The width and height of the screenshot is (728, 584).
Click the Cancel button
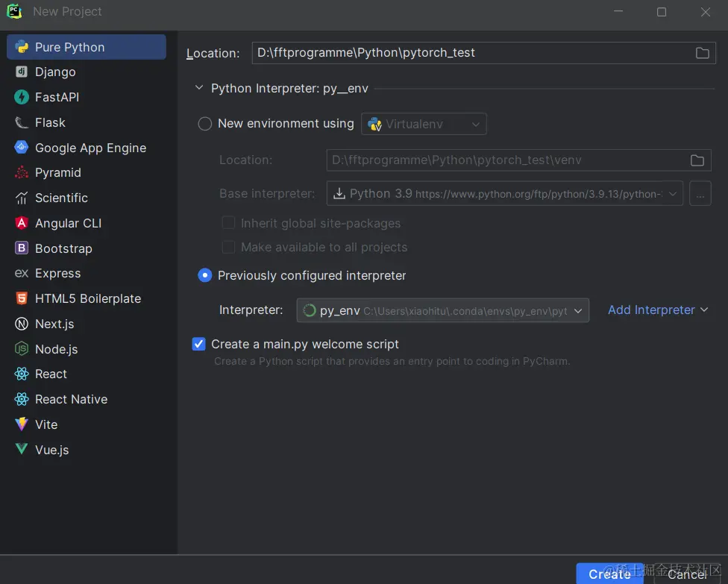point(687,574)
